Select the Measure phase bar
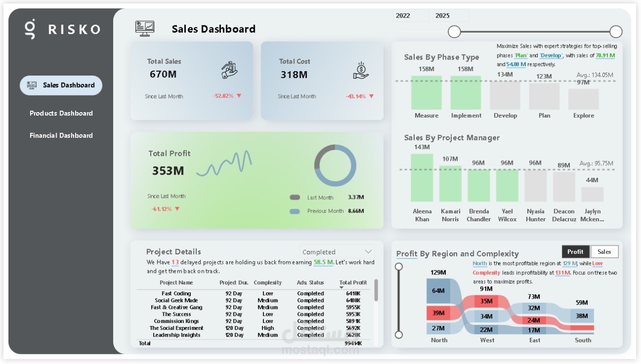The image size is (641, 364). coord(427,93)
